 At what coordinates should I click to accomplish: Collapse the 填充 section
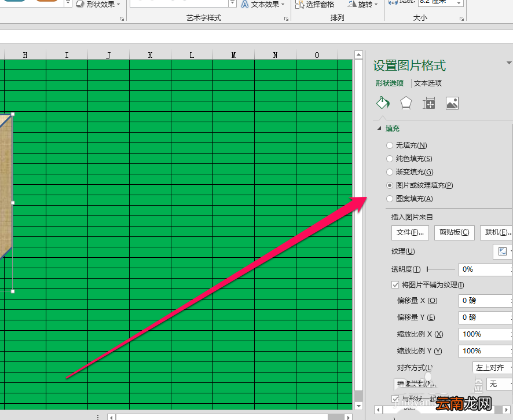(x=379, y=129)
